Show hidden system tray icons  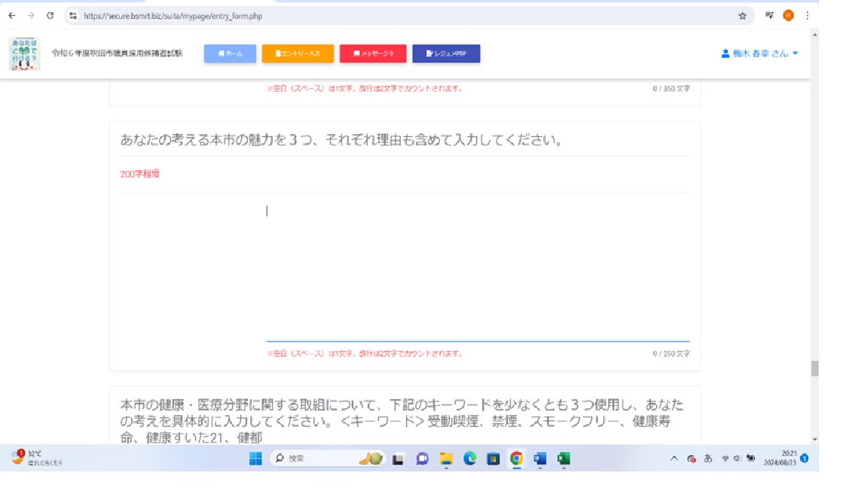click(674, 458)
